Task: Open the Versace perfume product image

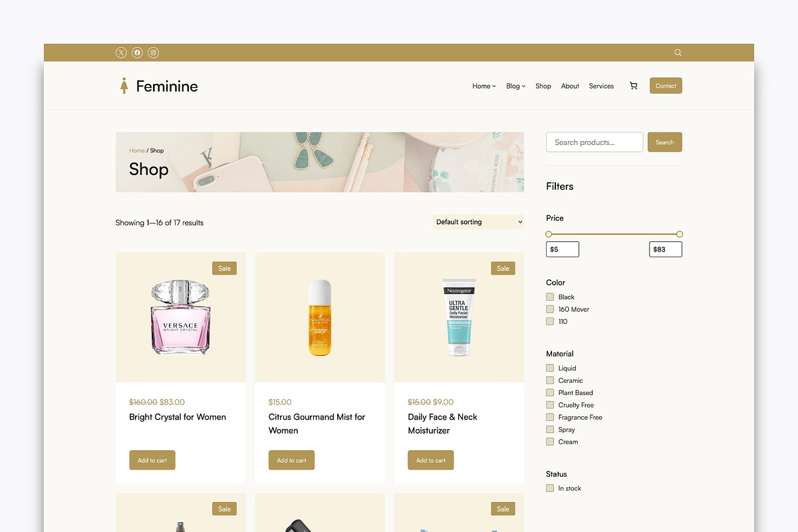Action: 180,317
